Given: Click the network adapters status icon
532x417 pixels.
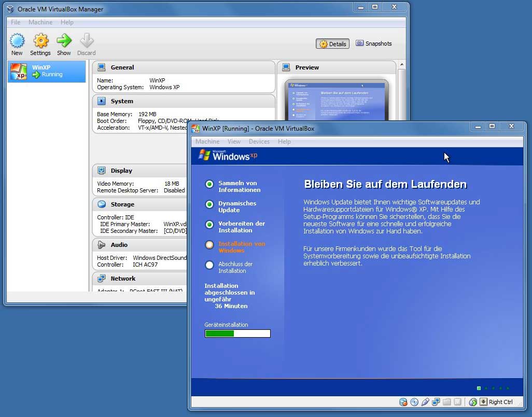Looking at the screenshot, I should pos(436,402).
